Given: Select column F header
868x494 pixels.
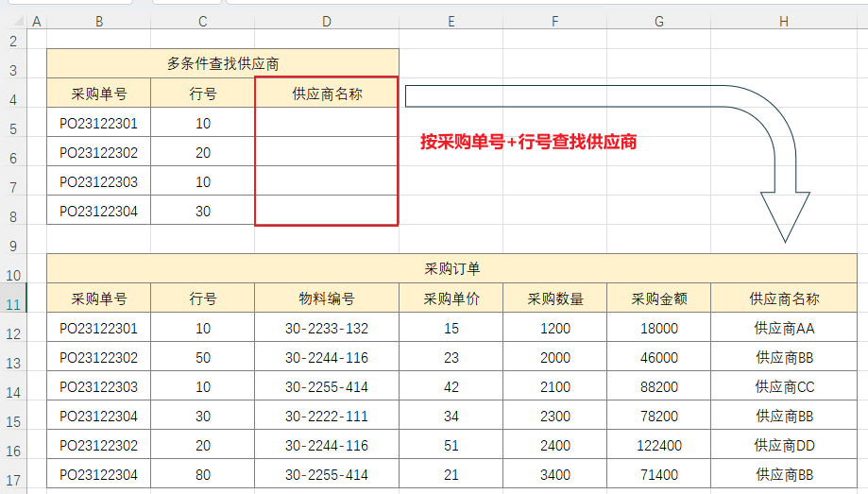Looking at the screenshot, I should [555, 22].
